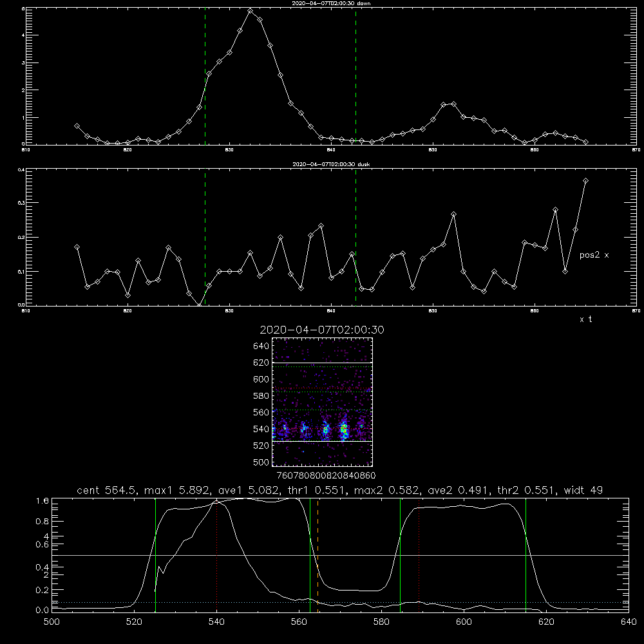Screen dimensions: 644x644
Task: Click the '0.2' y-axis label of dusk plot
Action: (x=21, y=238)
